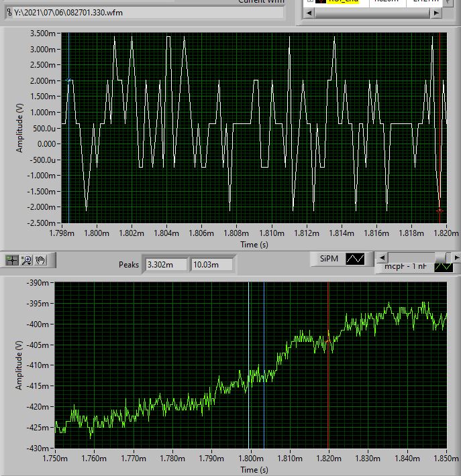This screenshot has width=461, height=476.
Task: Click the 1.800m tick on bottom X-axis
Action: 251,458
